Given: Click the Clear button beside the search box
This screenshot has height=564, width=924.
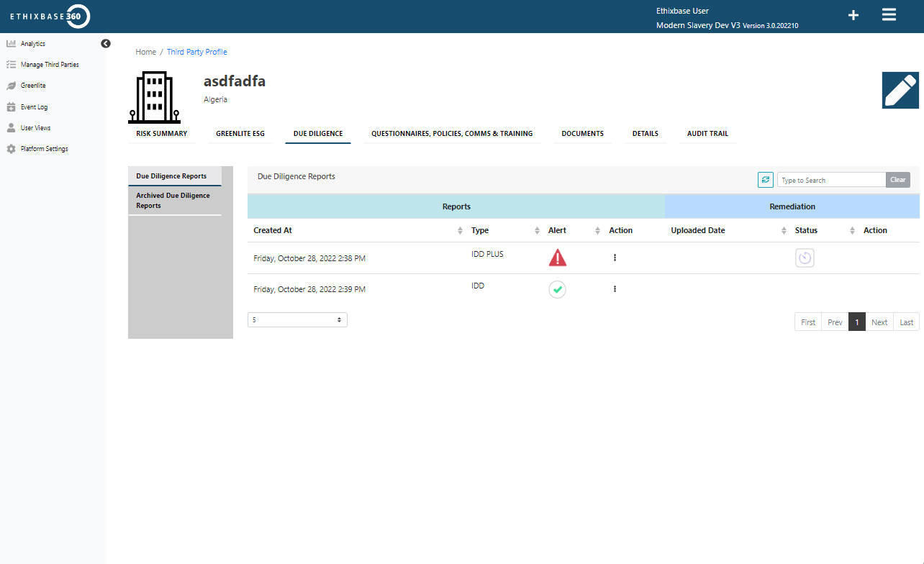Looking at the screenshot, I should (x=897, y=179).
